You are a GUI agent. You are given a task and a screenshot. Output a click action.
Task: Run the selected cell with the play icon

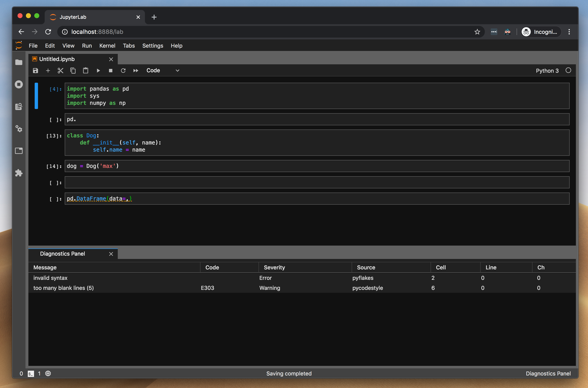(98, 71)
